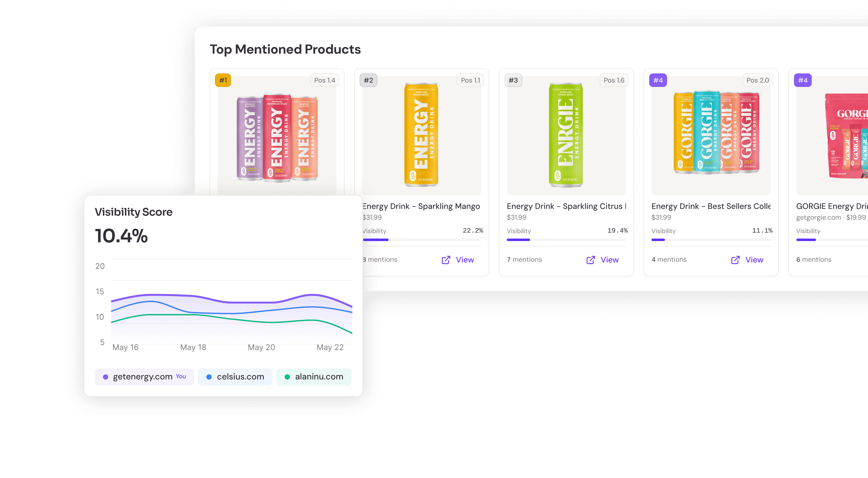Click the mentions count on the Sparkling Mango card

point(380,259)
